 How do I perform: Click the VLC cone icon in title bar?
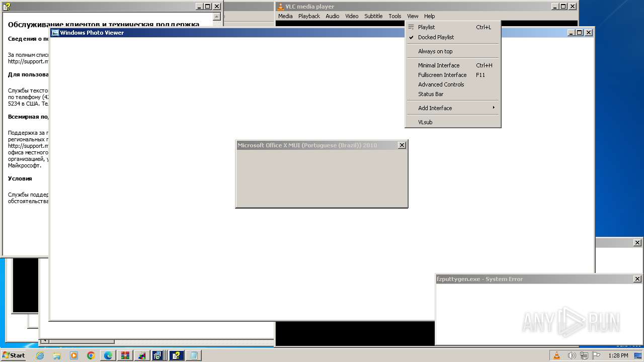tap(281, 7)
